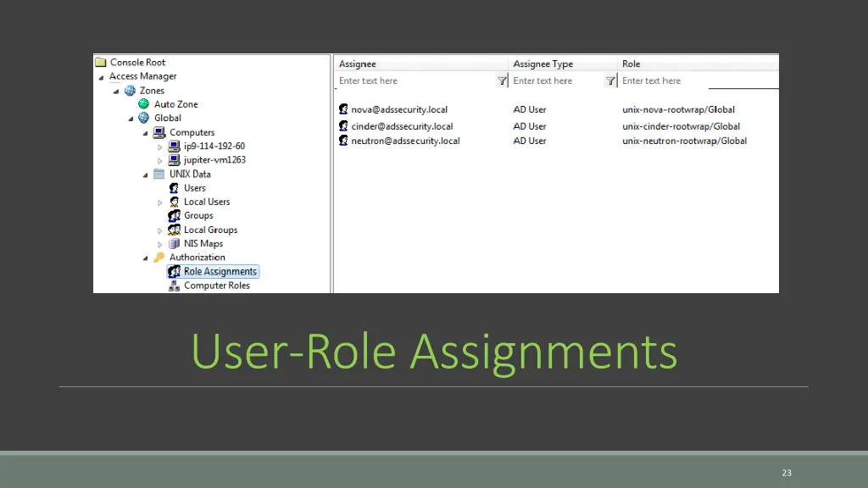Viewport: 868px width, 488px height.
Task: Collapse the Authorization node
Action: pos(146,258)
